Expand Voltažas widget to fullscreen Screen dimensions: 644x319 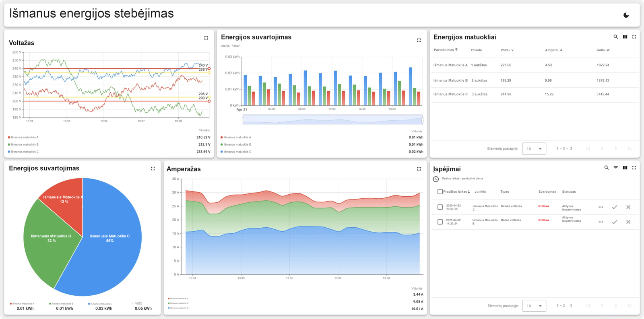pyautogui.click(x=206, y=38)
